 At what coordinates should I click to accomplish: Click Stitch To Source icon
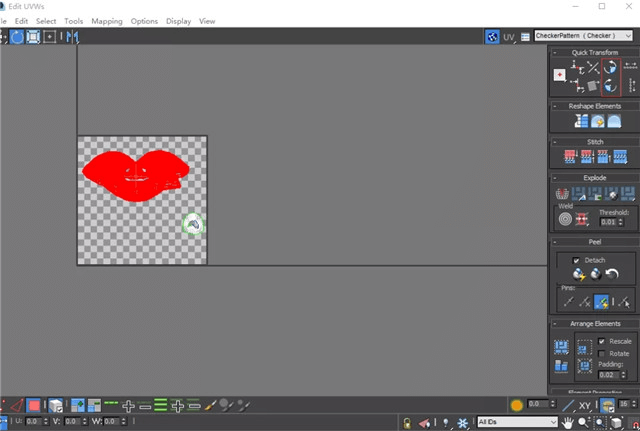tap(603, 156)
